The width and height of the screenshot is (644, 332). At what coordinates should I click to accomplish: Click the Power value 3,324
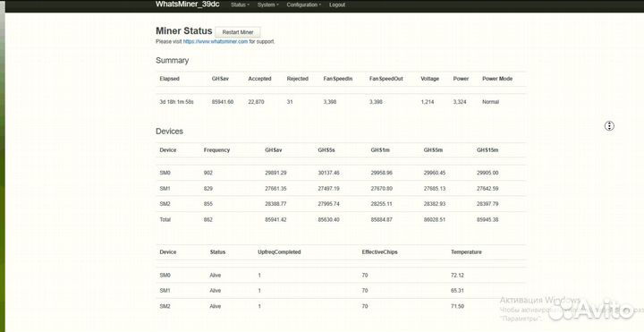click(460, 102)
